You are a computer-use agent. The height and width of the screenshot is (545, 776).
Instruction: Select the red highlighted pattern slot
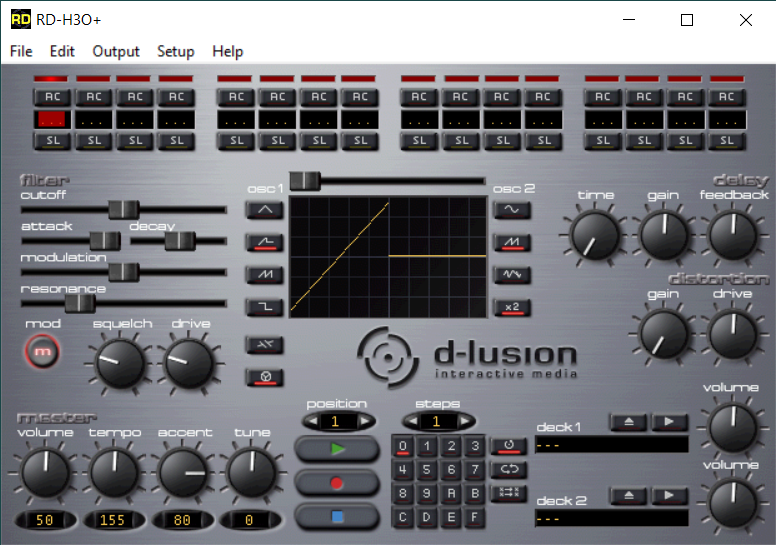pyautogui.click(x=52, y=119)
